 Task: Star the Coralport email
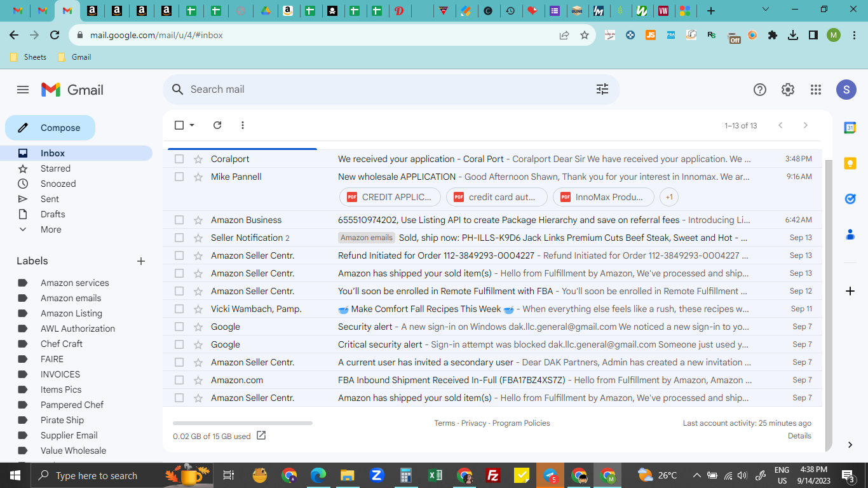pos(198,159)
